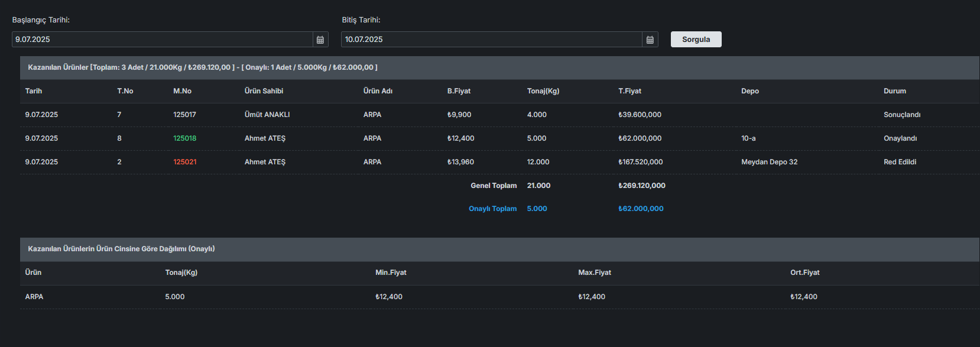Click the Durum column header
The width and height of the screenshot is (980, 347).
tap(894, 91)
